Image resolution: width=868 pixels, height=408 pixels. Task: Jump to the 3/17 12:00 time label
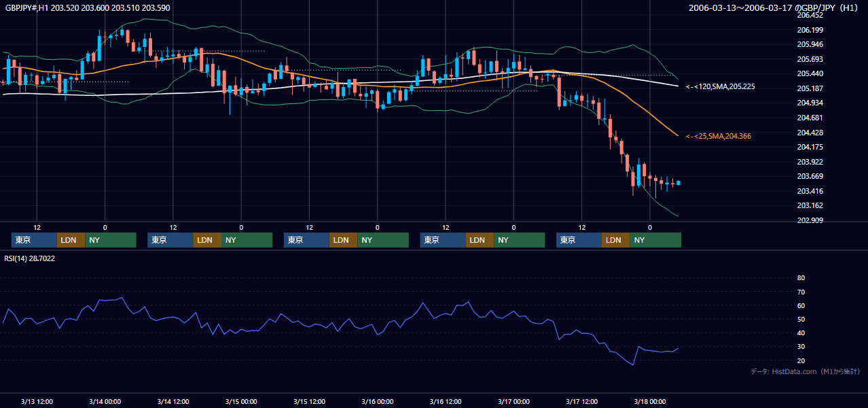click(581, 401)
